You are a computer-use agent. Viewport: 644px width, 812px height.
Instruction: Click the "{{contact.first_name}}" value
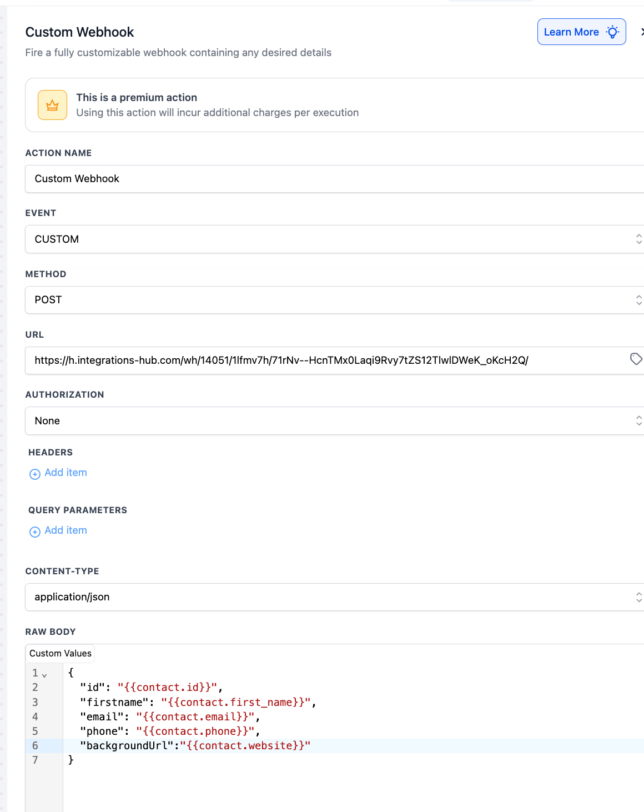(x=235, y=703)
